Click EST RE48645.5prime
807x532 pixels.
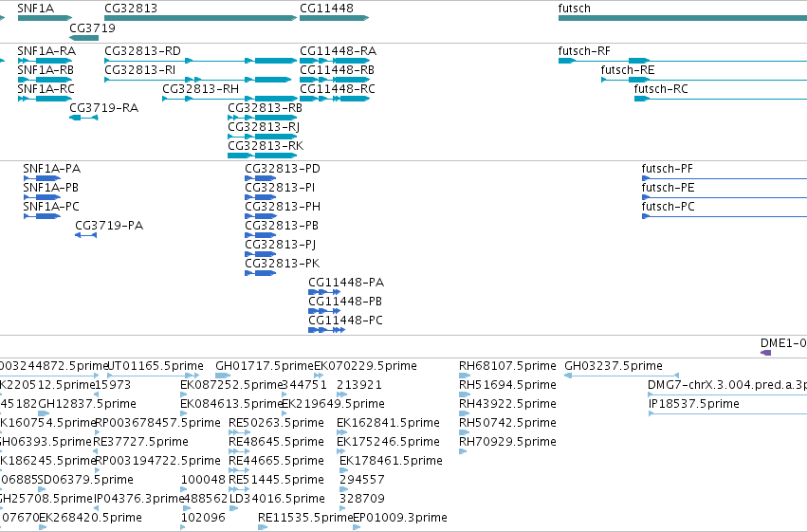pyautogui.click(x=239, y=451)
